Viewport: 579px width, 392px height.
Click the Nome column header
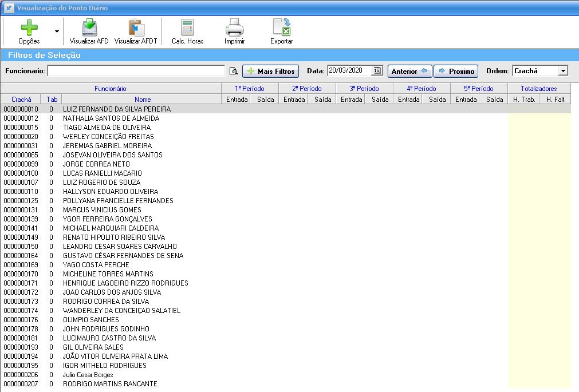(143, 99)
